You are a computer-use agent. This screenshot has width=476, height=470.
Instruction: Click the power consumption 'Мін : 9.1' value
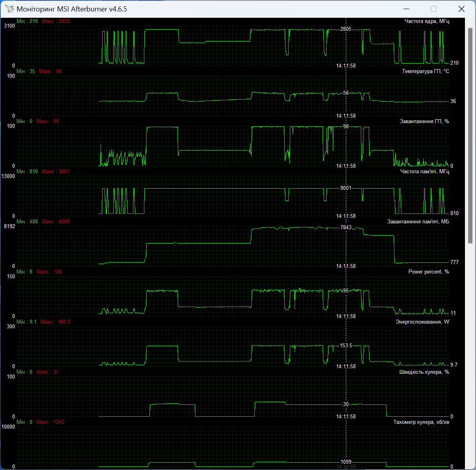click(26, 322)
